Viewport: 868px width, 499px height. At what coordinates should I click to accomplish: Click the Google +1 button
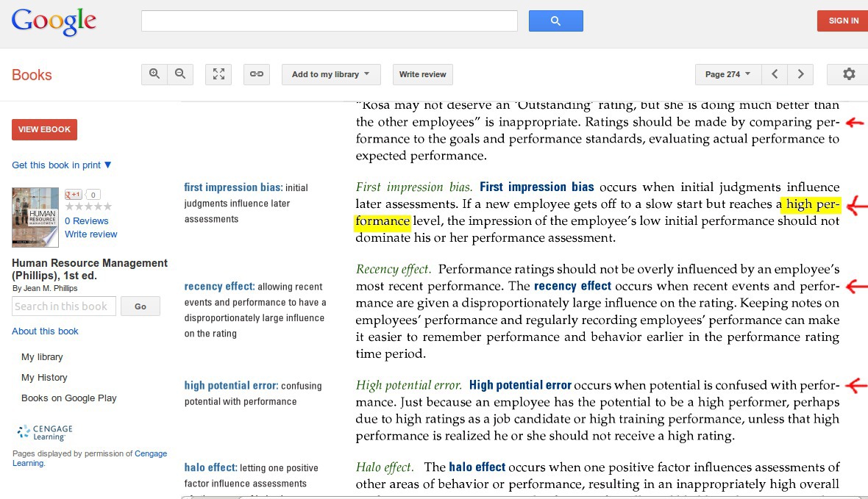coord(74,195)
